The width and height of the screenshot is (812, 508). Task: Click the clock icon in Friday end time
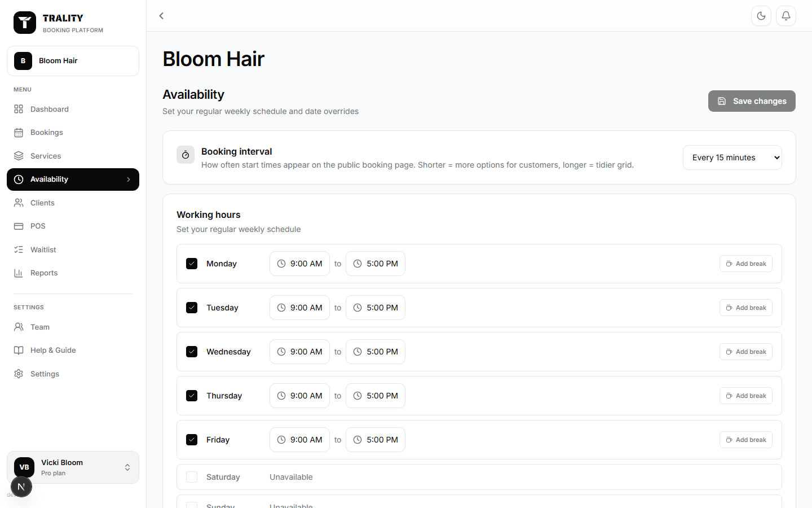point(358,440)
